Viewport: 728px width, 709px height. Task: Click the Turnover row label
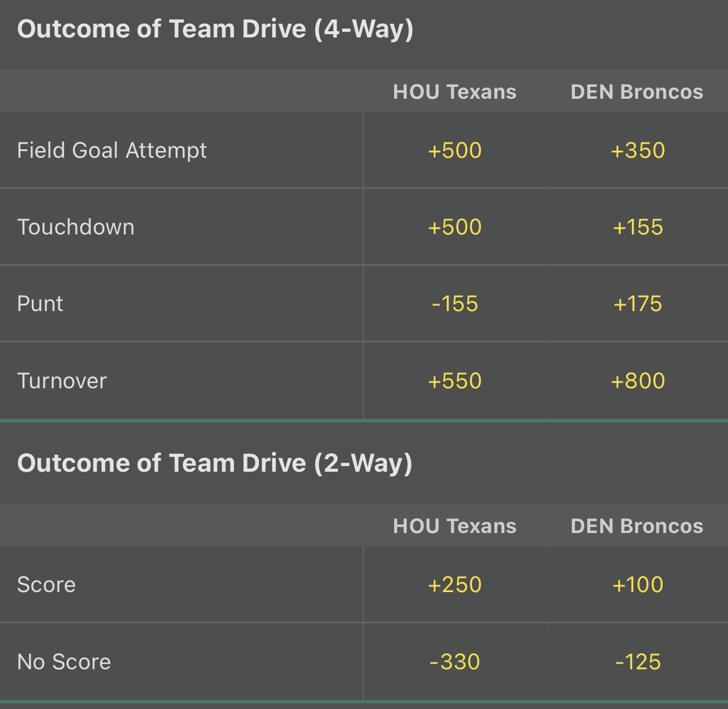(x=62, y=381)
